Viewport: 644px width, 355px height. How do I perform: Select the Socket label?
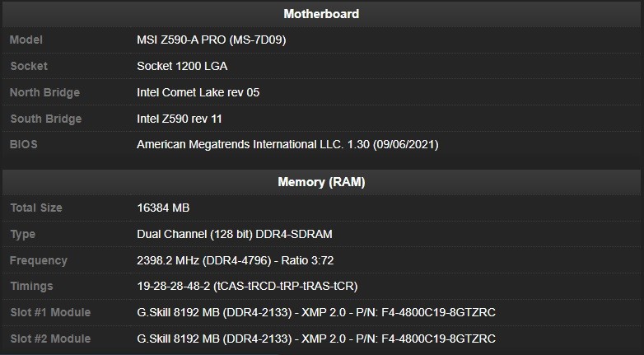tap(29, 66)
